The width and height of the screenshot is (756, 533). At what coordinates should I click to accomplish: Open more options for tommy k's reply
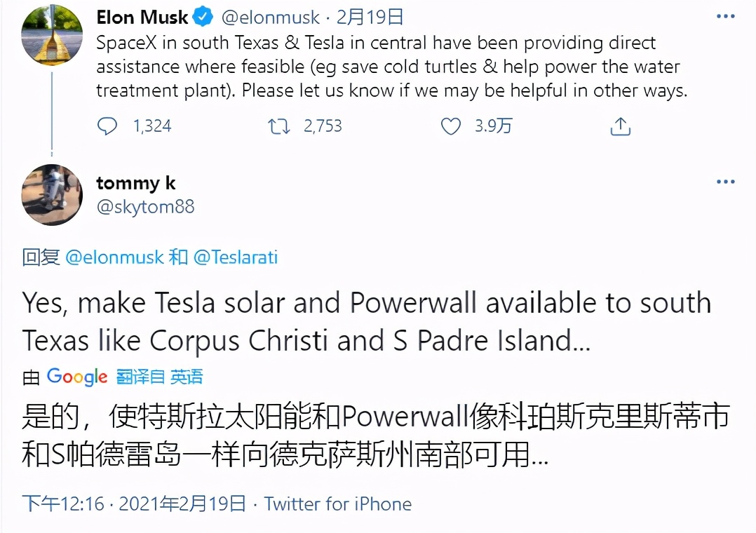click(x=726, y=181)
